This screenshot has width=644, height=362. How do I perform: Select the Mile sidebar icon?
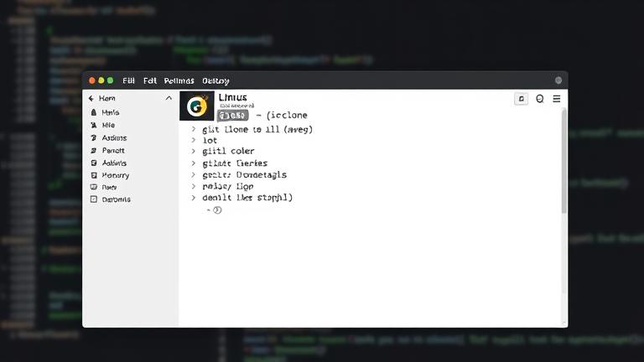(94, 125)
